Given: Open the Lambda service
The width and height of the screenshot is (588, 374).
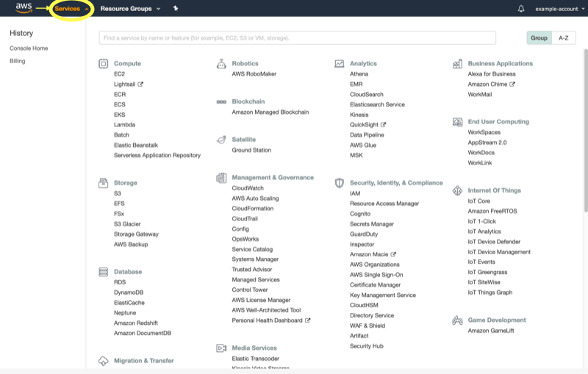Looking at the screenshot, I should 124,125.
